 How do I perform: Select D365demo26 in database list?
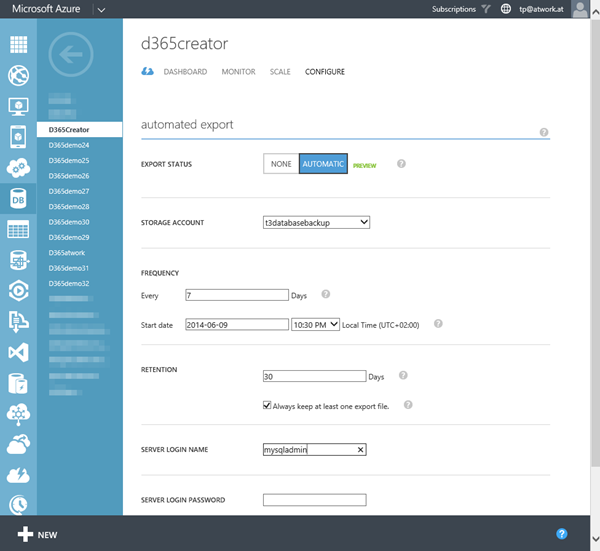69,176
